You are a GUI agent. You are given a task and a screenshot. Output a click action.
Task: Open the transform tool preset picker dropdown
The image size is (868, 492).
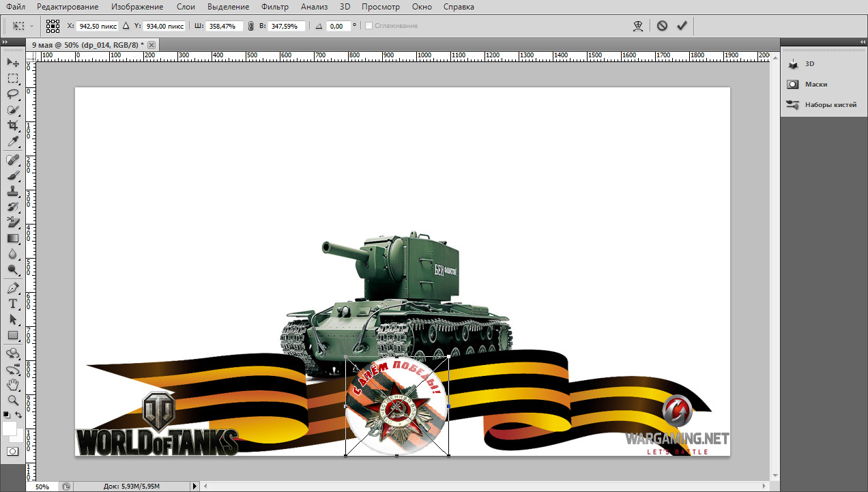[x=32, y=26]
